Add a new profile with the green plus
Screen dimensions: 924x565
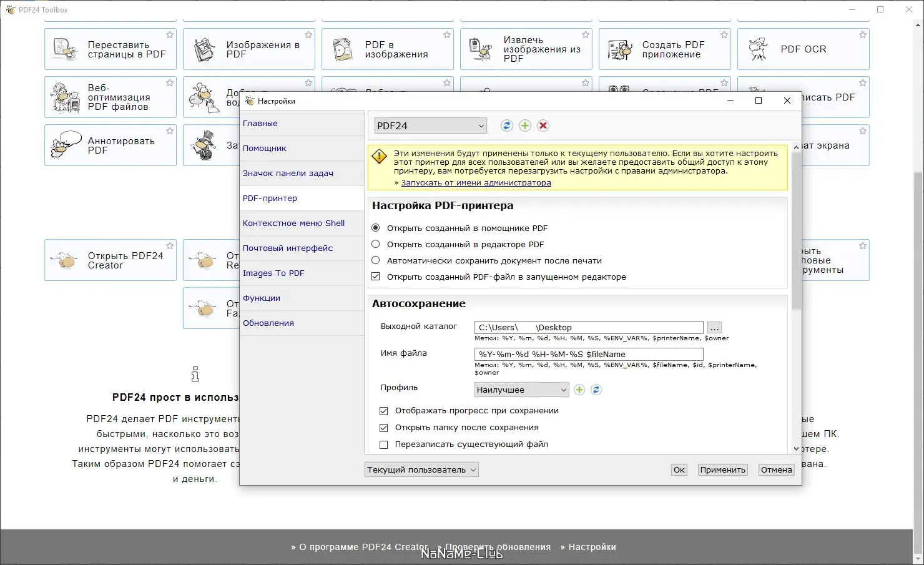click(579, 390)
